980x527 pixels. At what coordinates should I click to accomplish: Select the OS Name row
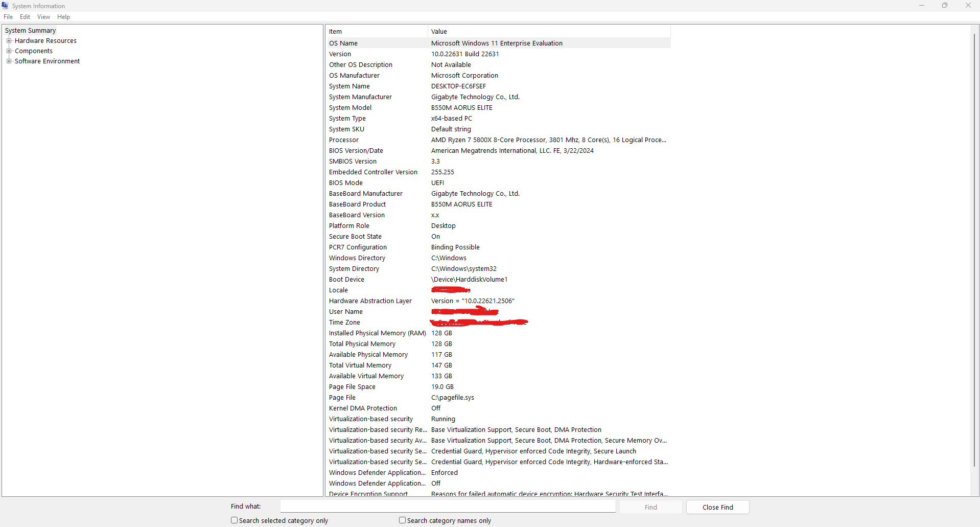[460, 43]
